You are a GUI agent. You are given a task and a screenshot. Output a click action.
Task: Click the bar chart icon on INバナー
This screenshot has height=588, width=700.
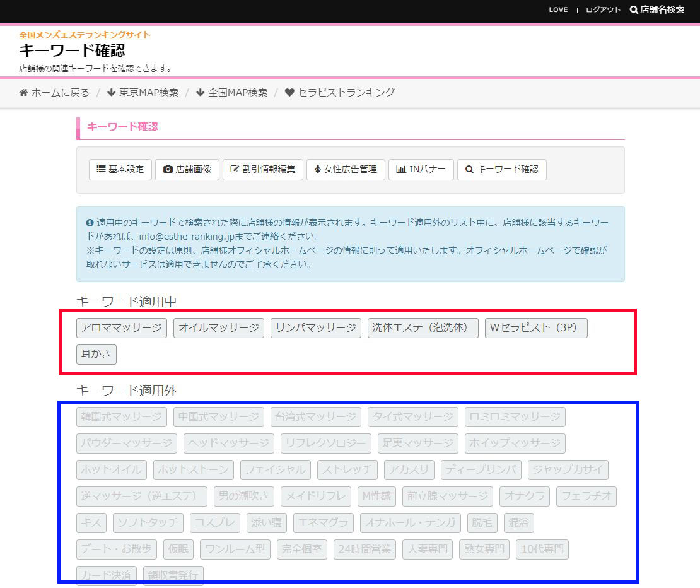401,169
